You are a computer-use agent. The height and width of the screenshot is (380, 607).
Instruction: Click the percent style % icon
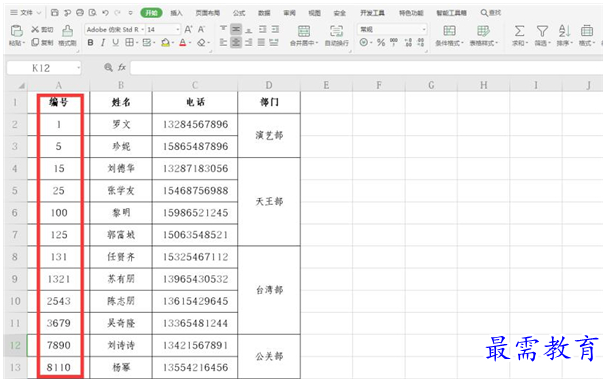tap(381, 42)
